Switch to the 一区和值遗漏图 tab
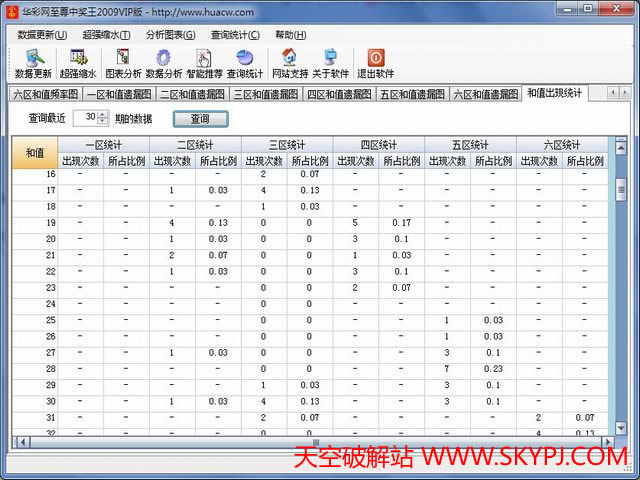Image resolution: width=640 pixels, height=480 pixels. point(118,94)
